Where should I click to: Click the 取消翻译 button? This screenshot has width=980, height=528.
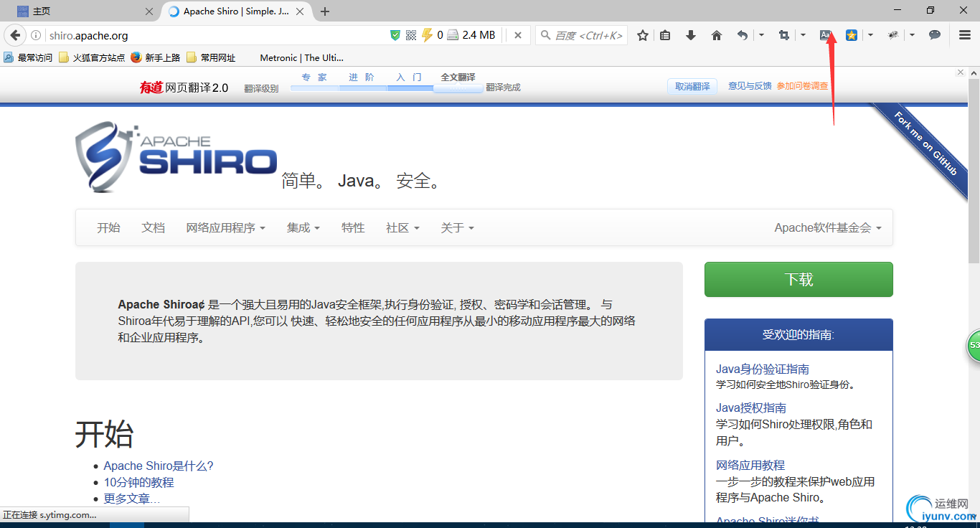pyautogui.click(x=692, y=86)
